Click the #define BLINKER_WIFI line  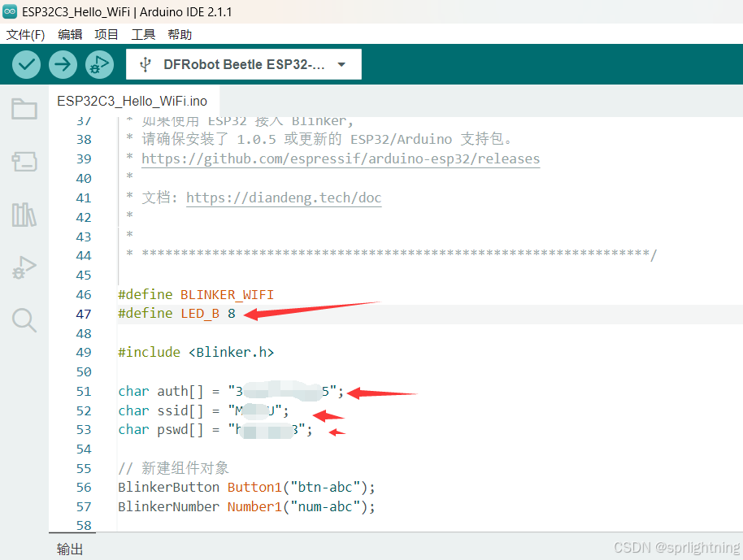(196, 295)
